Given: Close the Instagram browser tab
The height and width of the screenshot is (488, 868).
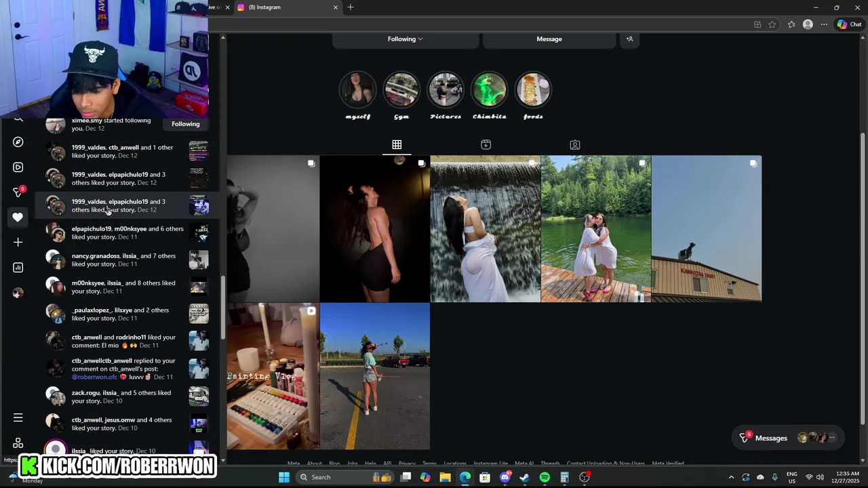Looking at the screenshot, I should (335, 7).
